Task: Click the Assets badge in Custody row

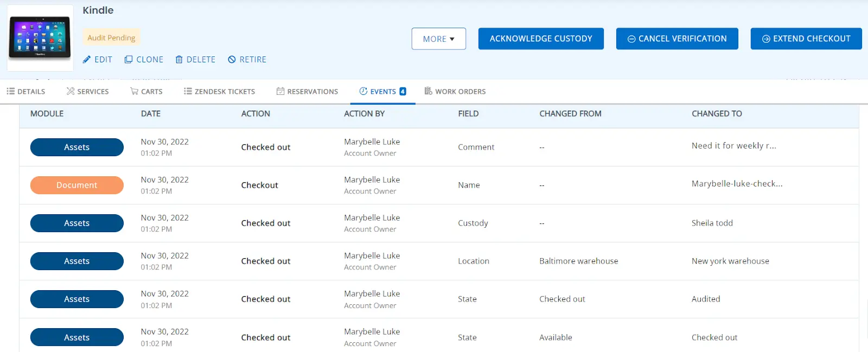Action: pyautogui.click(x=76, y=223)
